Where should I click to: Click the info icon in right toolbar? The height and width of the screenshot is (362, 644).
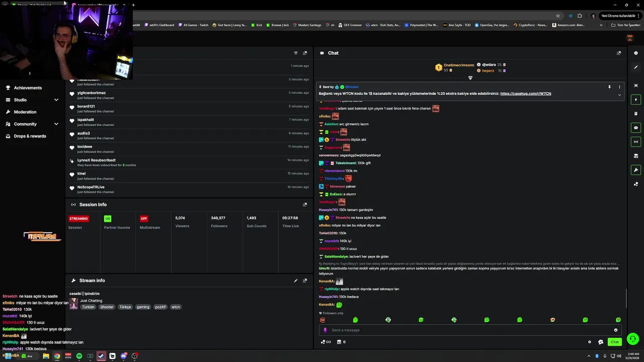pos(636,53)
